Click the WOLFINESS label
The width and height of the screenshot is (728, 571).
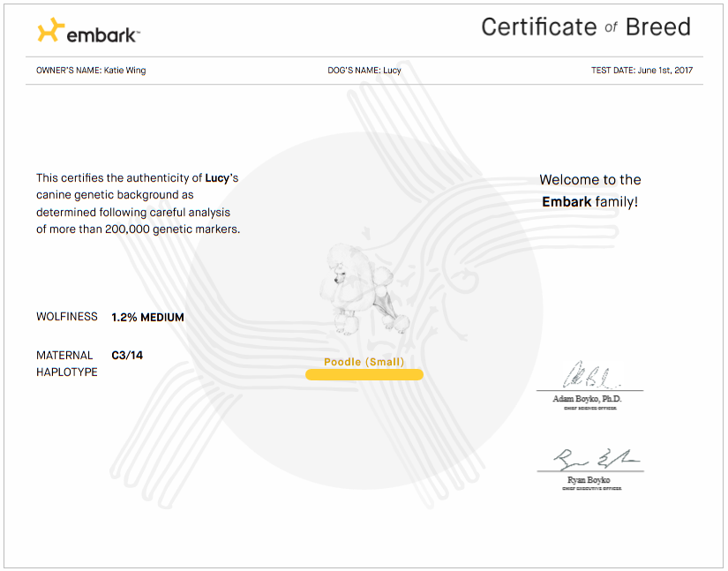[67, 317]
